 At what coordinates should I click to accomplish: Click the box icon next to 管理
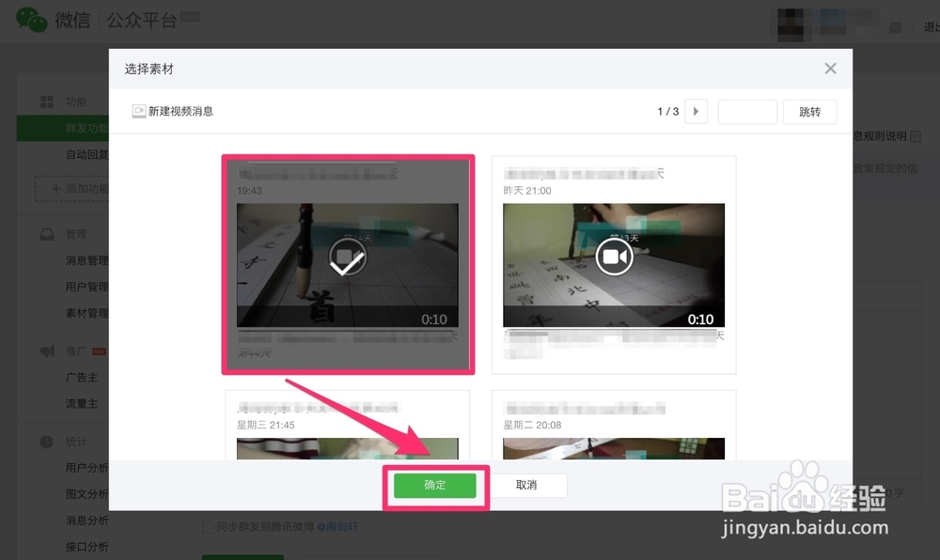coord(47,234)
